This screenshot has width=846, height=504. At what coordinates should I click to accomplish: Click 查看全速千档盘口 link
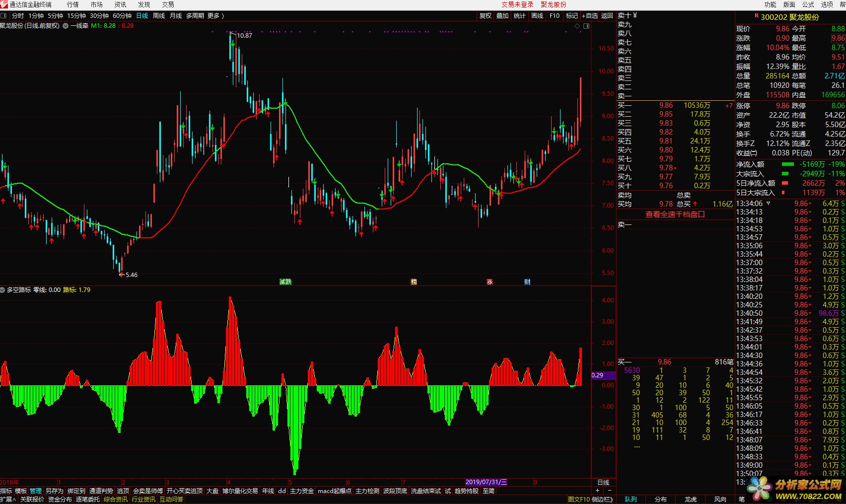[675, 215]
